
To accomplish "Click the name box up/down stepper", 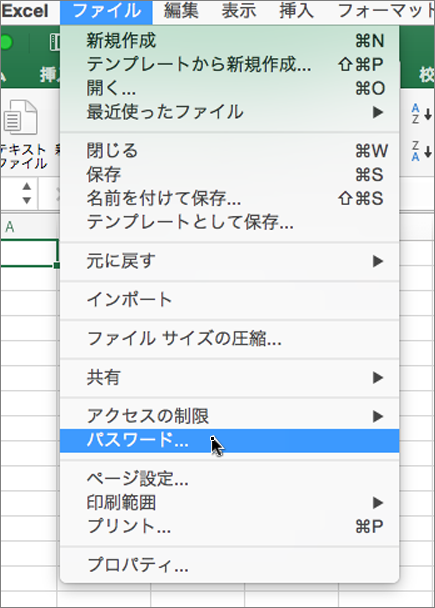I will [x=27, y=193].
